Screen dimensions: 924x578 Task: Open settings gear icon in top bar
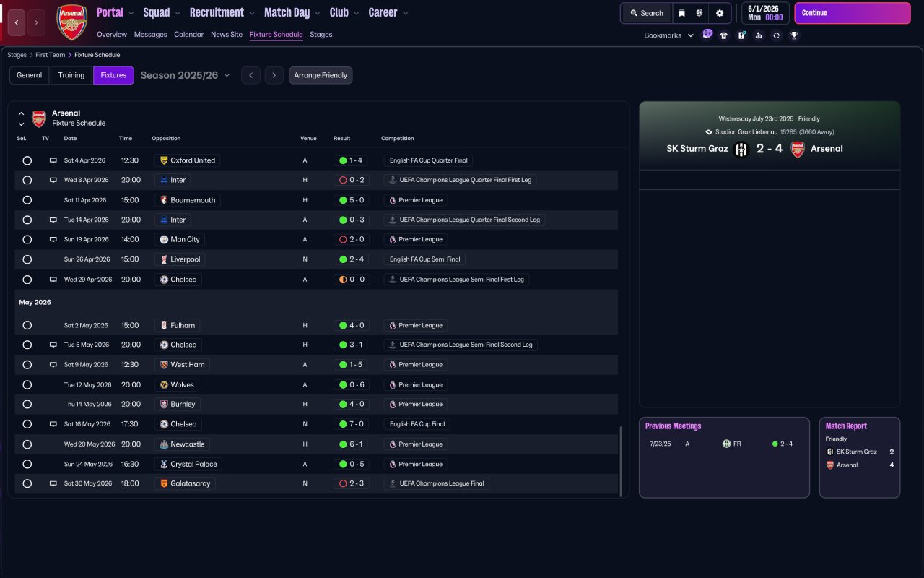720,13
